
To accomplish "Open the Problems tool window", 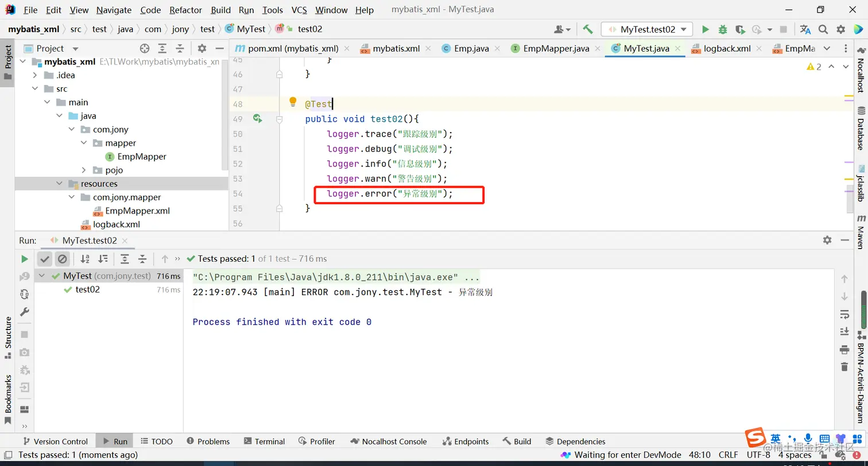I will [208, 441].
